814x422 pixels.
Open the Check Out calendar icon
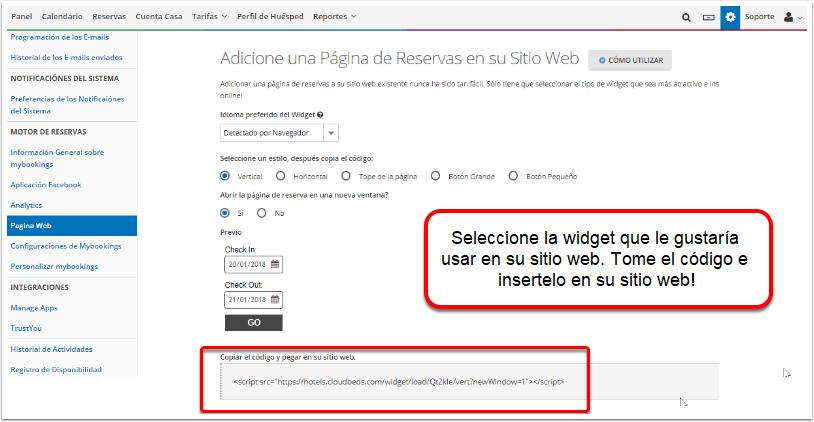(x=275, y=300)
